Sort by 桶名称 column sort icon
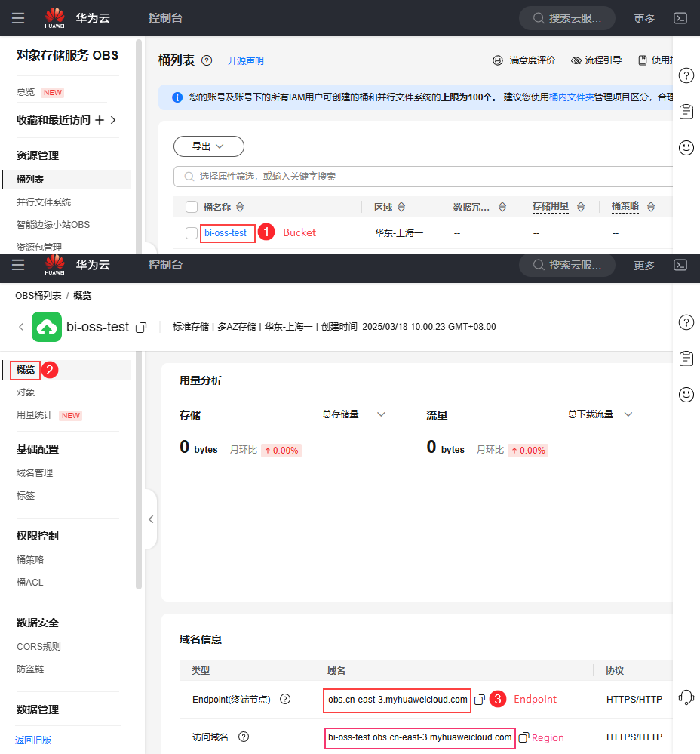700x754 pixels. (x=240, y=207)
